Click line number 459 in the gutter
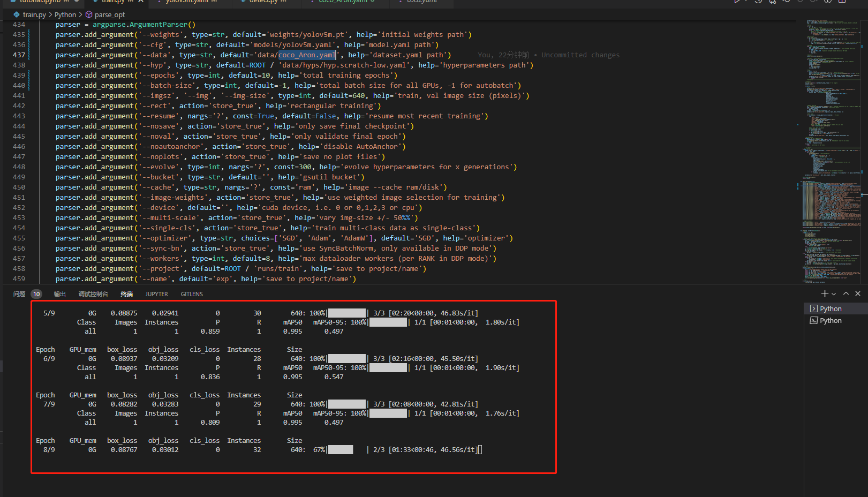Screen dimensions: 868x497 19,278
